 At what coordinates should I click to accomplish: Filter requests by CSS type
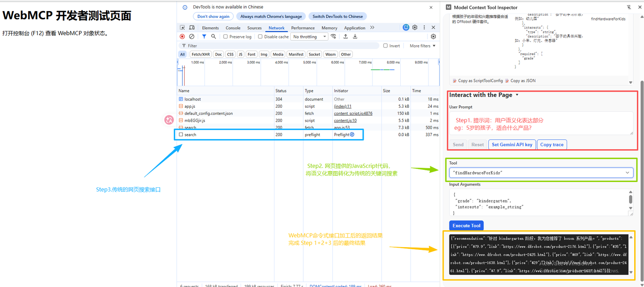[x=230, y=55]
